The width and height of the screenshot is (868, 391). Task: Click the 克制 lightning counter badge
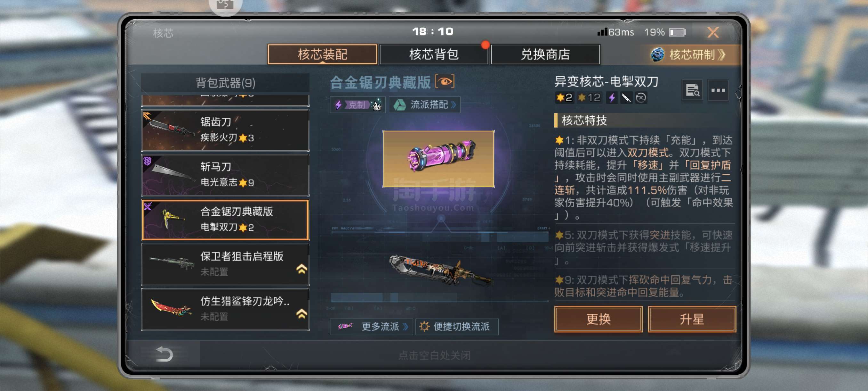tap(358, 104)
